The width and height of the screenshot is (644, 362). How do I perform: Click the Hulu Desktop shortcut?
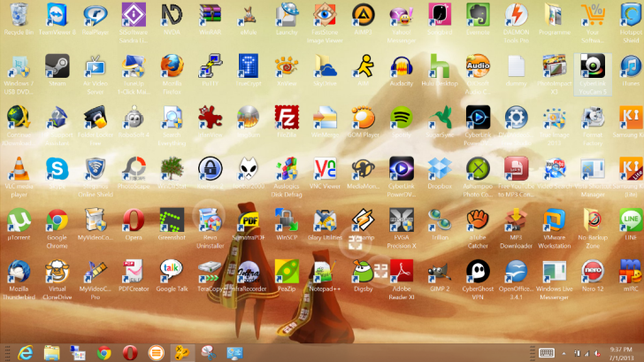[440, 66]
